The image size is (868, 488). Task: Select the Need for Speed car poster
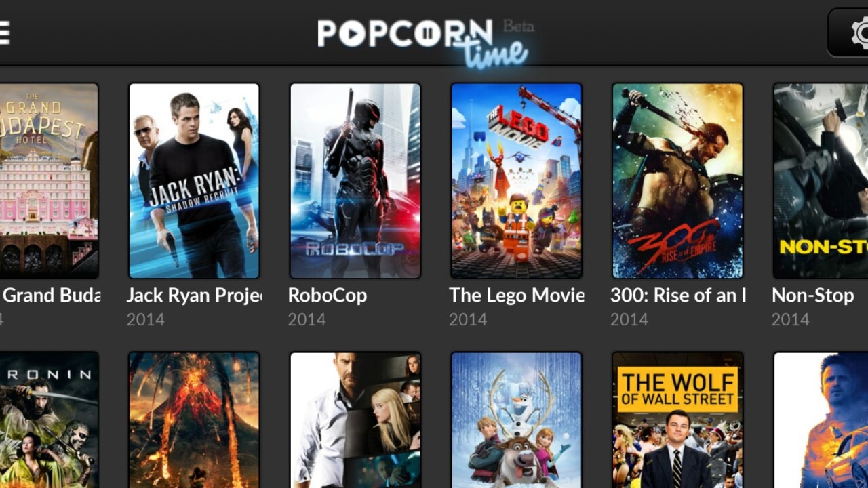[x=821, y=420]
